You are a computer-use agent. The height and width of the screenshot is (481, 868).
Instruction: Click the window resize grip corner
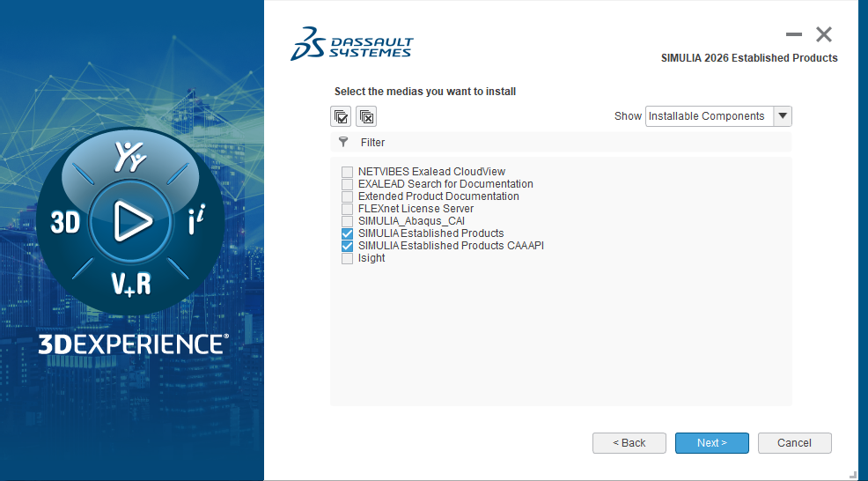[852, 474]
